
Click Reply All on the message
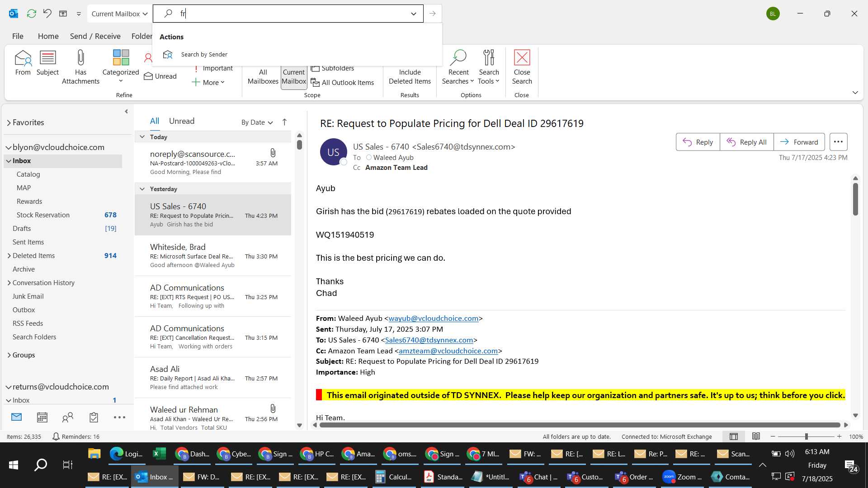pyautogui.click(x=746, y=142)
